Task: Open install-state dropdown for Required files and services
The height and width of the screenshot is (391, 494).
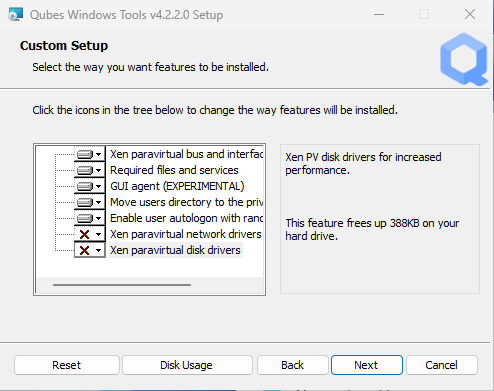Action: (89, 170)
